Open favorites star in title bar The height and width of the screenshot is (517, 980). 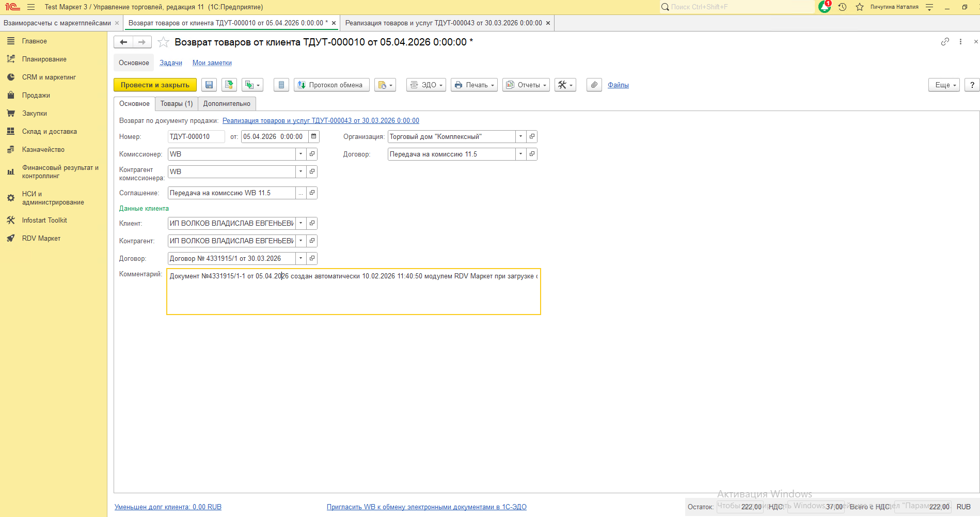(860, 7)
